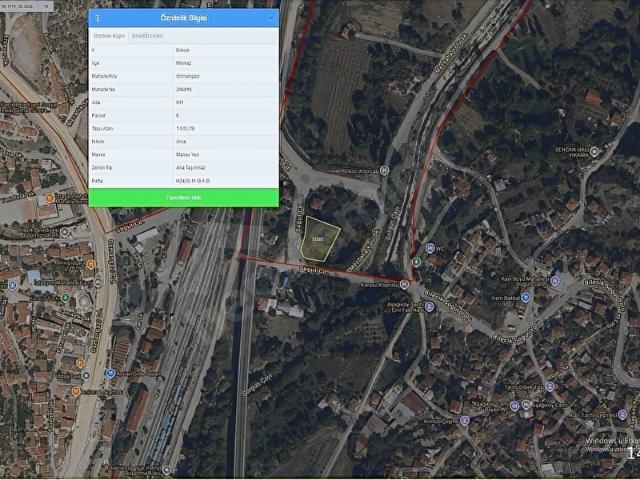
Task: Open the three-dot menu in Öznitelik Bilgisi header
Action: (x=98, y=18)
